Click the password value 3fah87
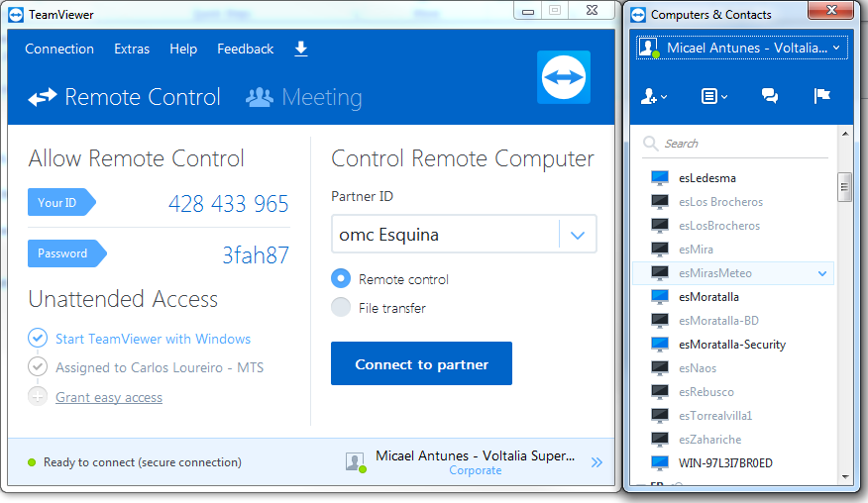This screenshot has width=868, height=503. coord(256,255)
